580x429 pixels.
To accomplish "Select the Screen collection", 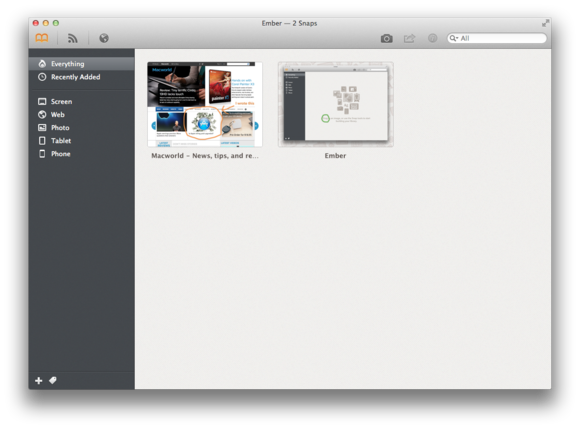I will coord(82,101).
